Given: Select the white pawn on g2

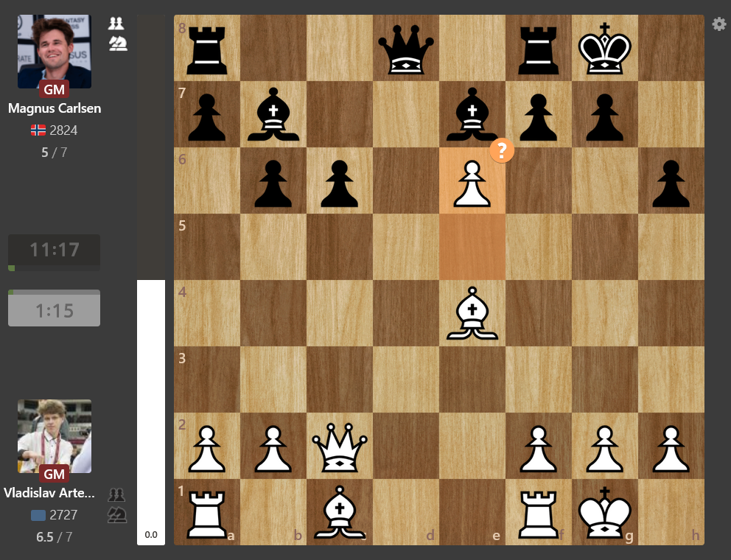Looking at the screenshot, I should click(x=605, y=449).
